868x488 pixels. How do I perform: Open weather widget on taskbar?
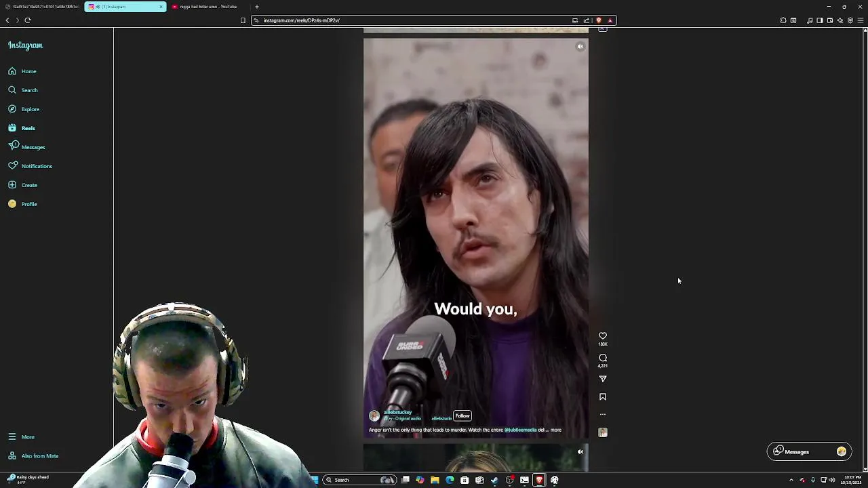28,479
